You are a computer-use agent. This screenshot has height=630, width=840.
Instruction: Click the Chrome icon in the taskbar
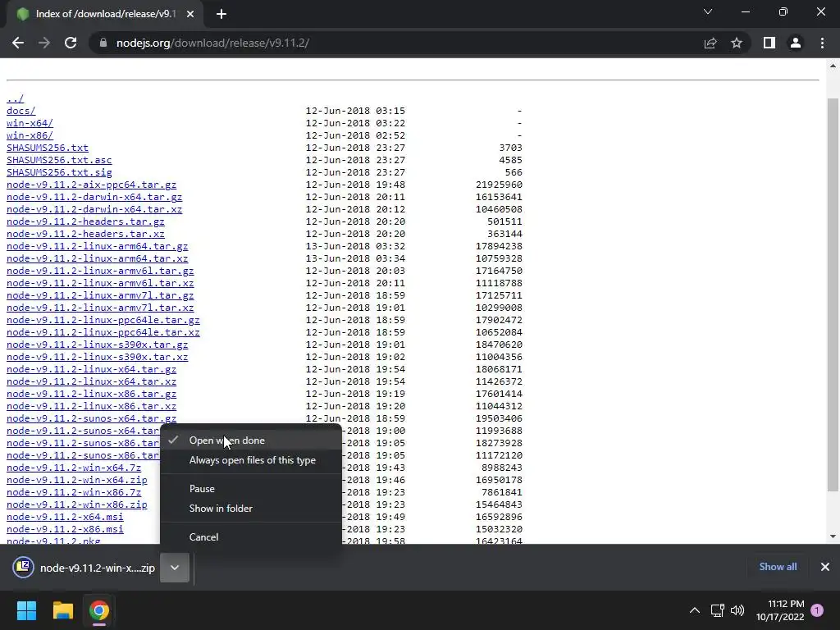[x=99, y=610]
